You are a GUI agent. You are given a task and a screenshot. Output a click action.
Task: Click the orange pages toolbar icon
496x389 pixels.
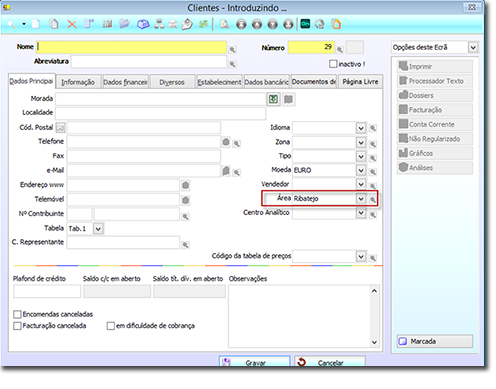tap(336, 24)
